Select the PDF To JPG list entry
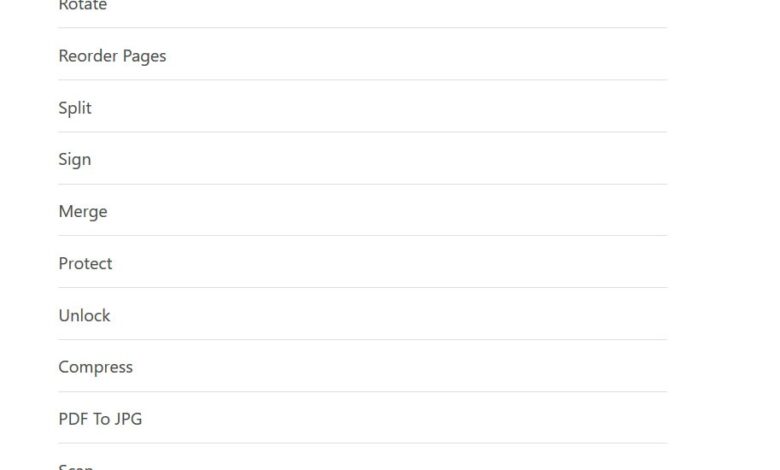Viewport: 780px width, 470px height. pyautogui.click(x=100, y=419)
